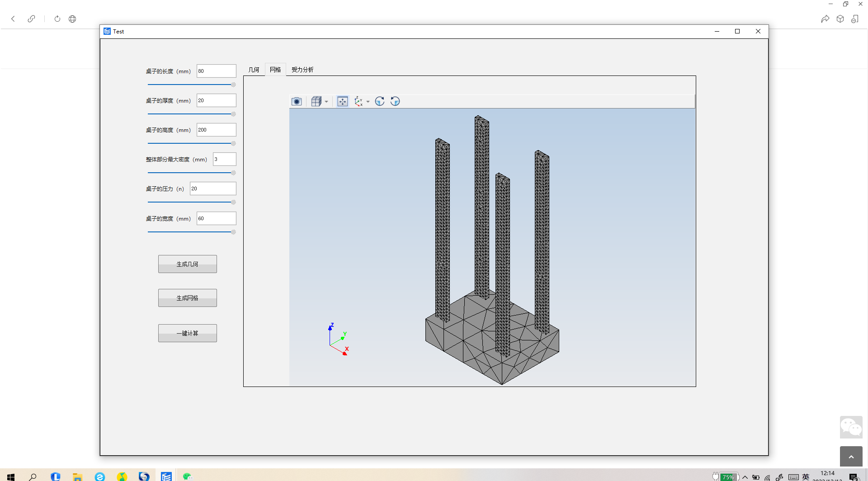Open the blue shield L app on taskbar
This screenshot has width=868, height=481.
pos(56,476)
